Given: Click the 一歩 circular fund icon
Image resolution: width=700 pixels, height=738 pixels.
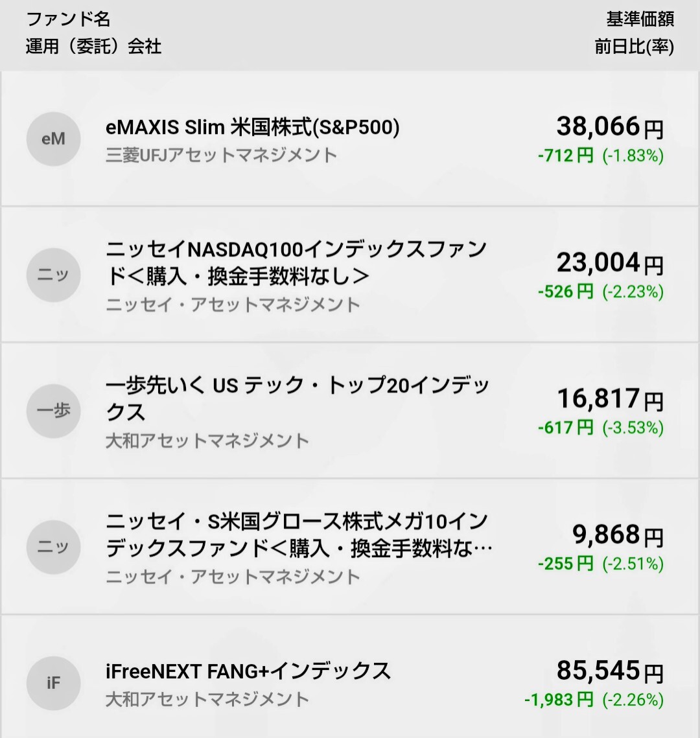Looking at the screenshot, I should pos(53,411).
